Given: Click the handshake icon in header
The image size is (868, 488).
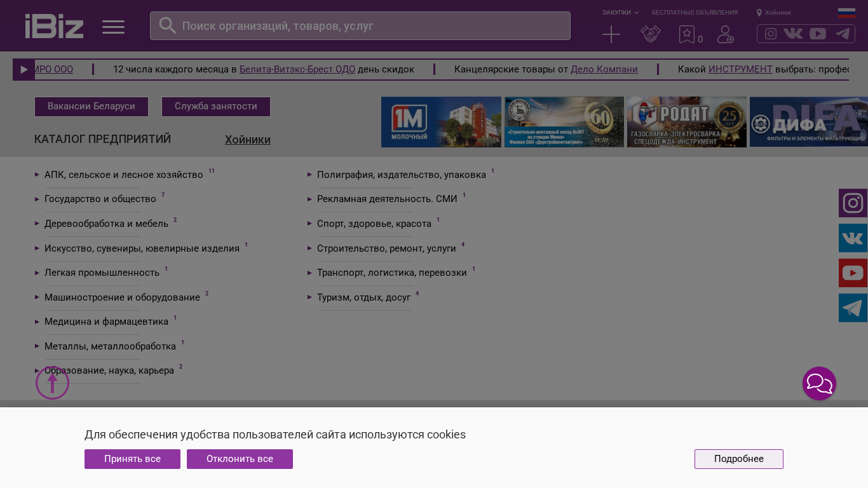Looking at the screenshot, I should click(x=651, y=34).
